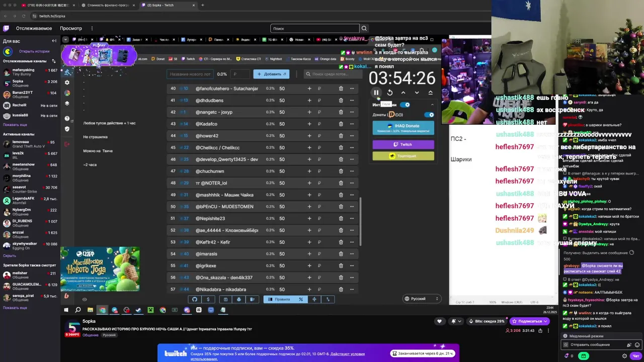Open the emote picker in chat input
Image resolution: width=644 pixels, height=362 pixels.
(638, 345)
